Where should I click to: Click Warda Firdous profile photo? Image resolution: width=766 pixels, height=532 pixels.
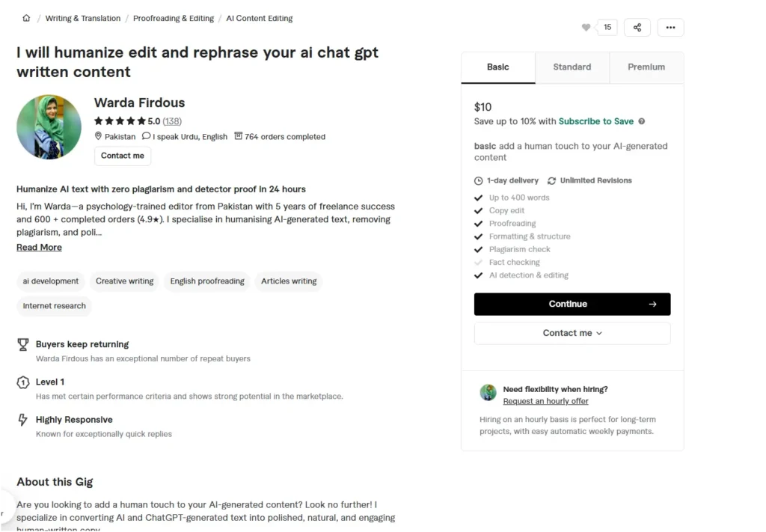pyautogui.click(x=49, y=127)
